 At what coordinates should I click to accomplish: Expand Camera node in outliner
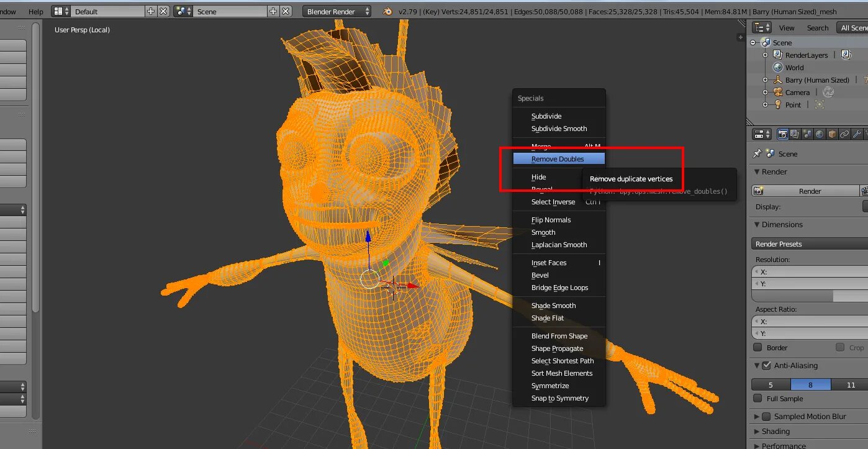tap(766, 92)
